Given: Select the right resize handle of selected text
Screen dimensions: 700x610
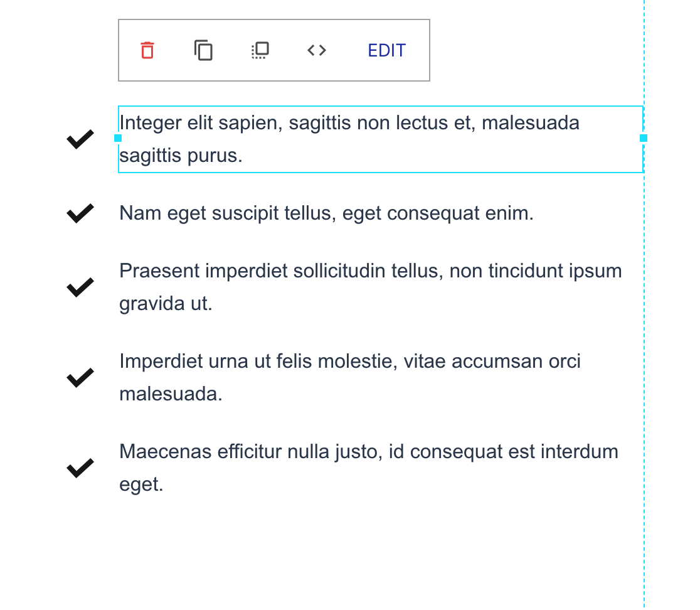Looking at the screenshot, I should click(x=644, y=139).
